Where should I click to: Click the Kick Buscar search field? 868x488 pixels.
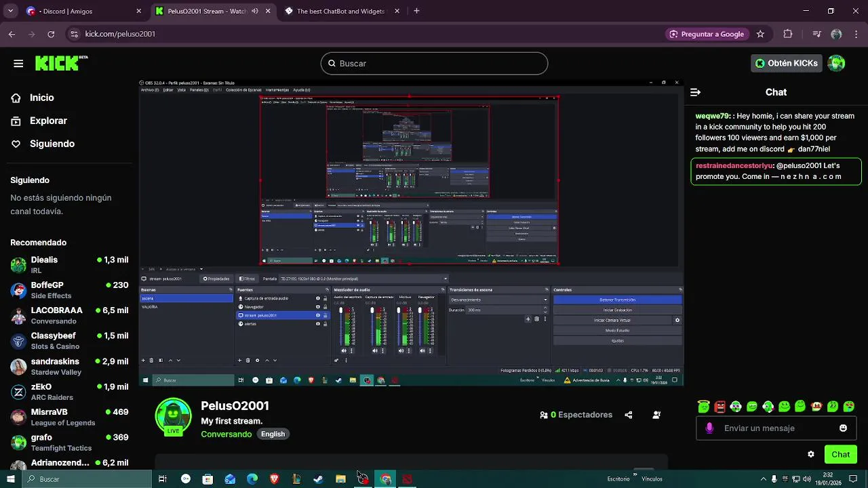[x=434, y=63]
